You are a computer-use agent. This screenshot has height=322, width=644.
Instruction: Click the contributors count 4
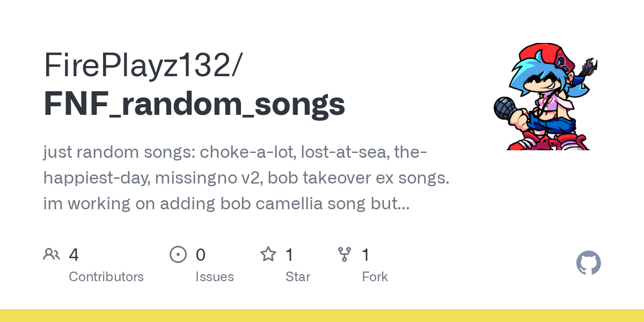[x=74, y=254]
